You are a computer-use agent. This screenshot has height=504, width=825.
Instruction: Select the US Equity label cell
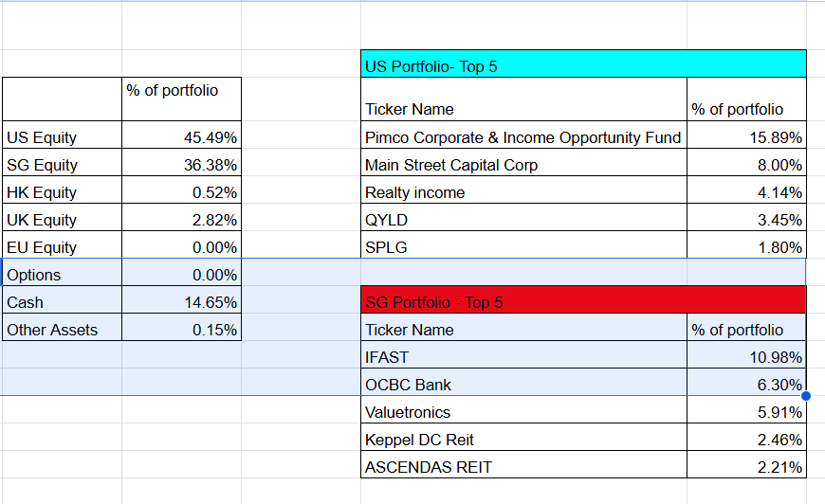[x=62, y=137]
